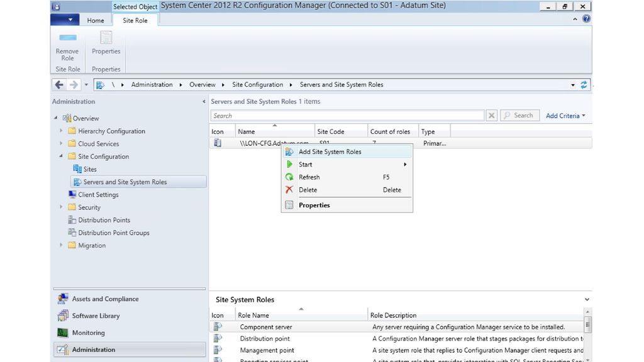This screenshot has height=362, width=644.
Task: Click the Remove Role ribbon icon
Action: [68, 38]
